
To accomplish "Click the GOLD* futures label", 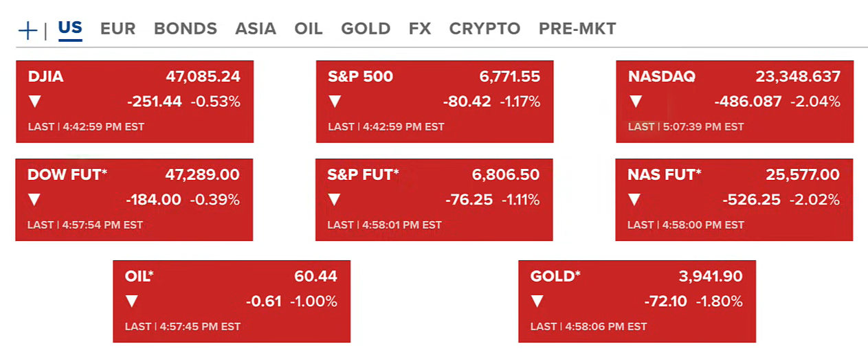I will point(555,276).
